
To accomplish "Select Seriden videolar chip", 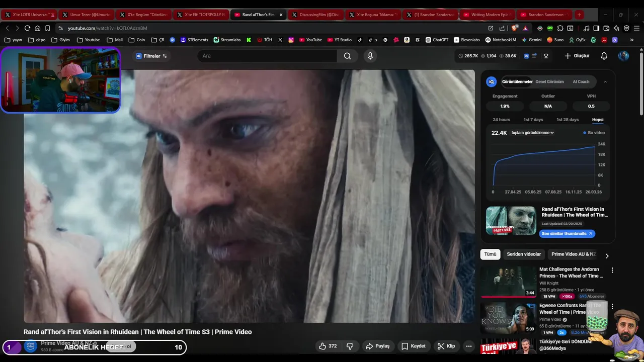I will click(524, 254).
